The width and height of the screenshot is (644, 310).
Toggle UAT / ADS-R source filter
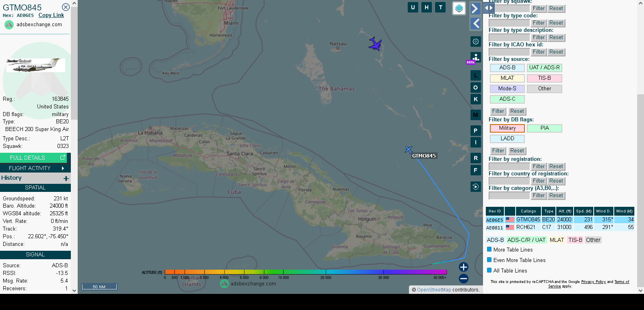[x=545, y=68]
